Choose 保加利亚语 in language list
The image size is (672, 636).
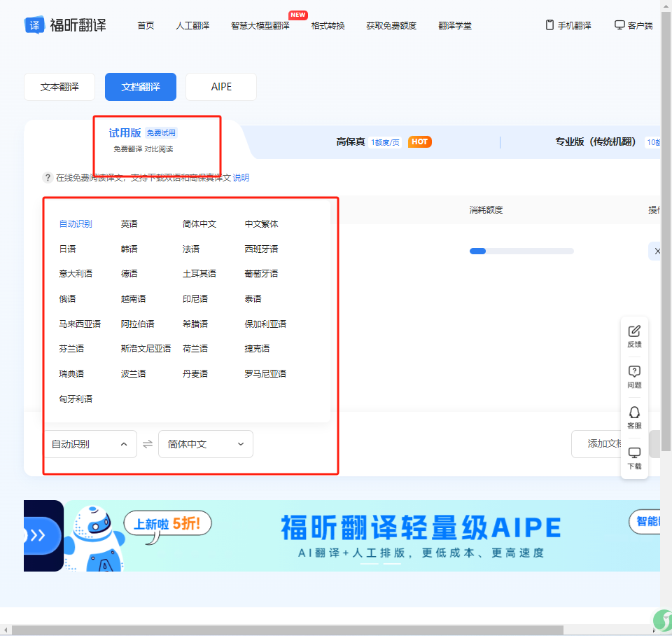coord(265,324)
